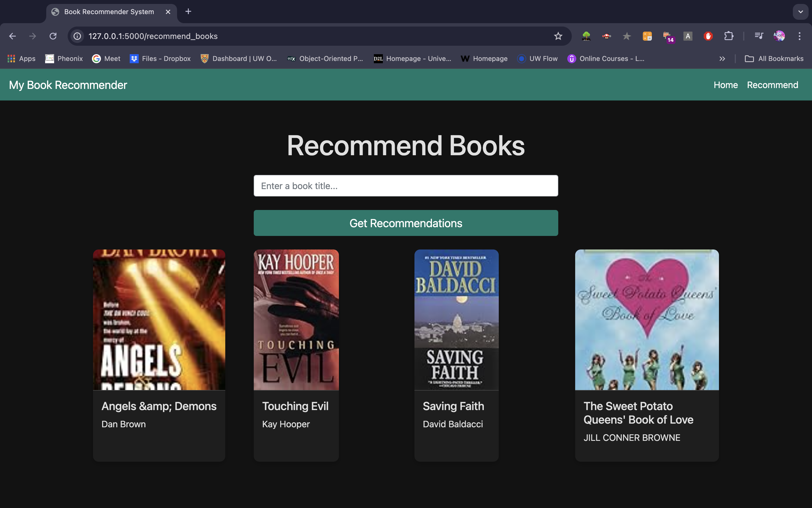The height and width of the screenshot is (508, 812).
Task: Open the UW Flow bookmark
Action: point(537,59)
